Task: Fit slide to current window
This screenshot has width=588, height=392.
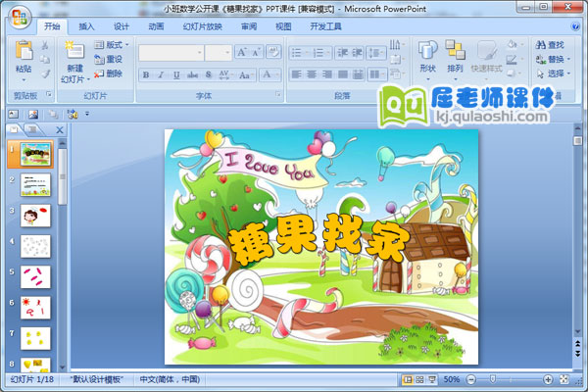Action: coord(564,379)
